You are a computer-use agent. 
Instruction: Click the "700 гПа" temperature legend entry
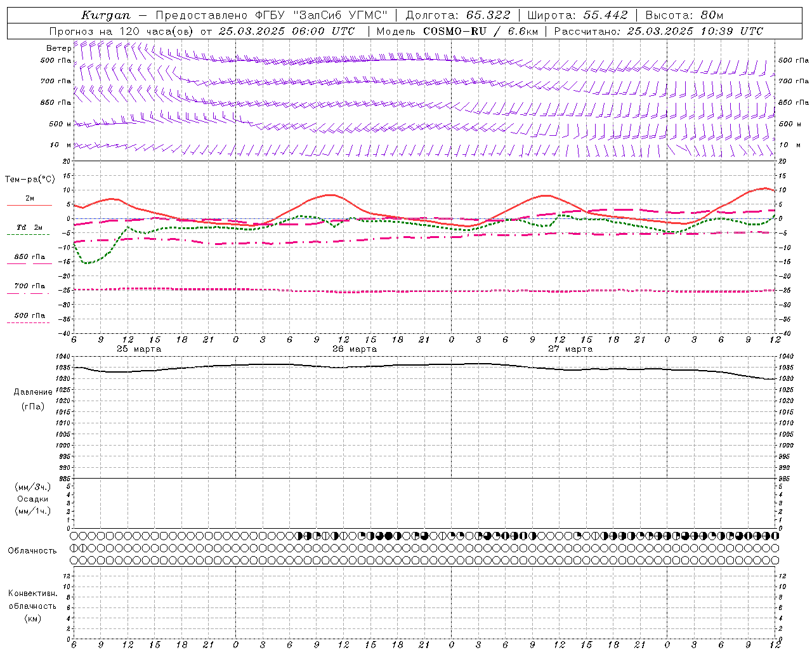tap(29, 286)
